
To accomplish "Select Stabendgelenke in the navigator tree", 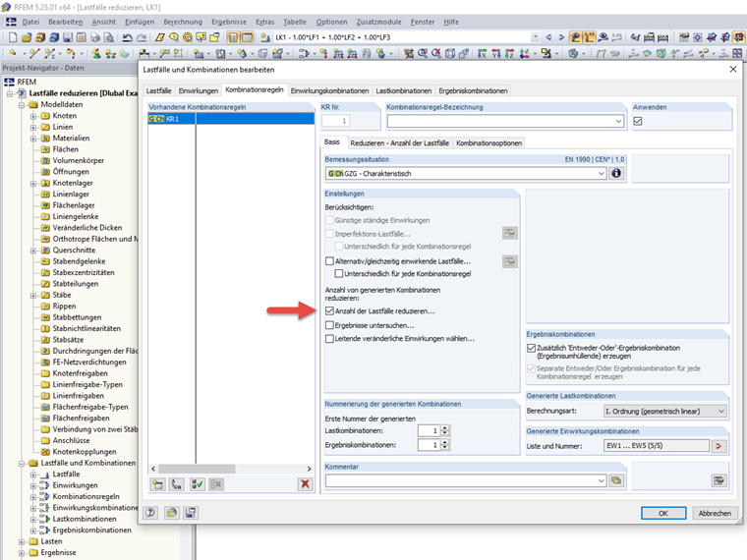I will click(79, 261).
